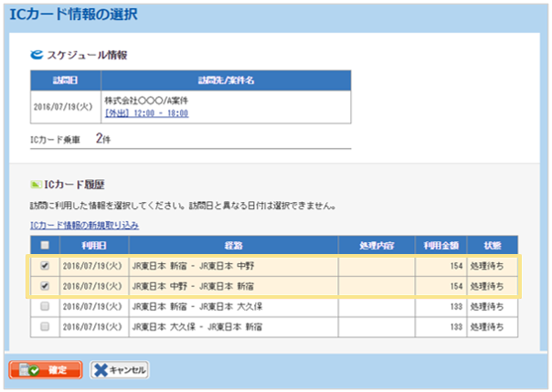552x392 pixels.
Task: Open the [外出] 12:00 - 18:00 schedule link
Action: click(x=146, y=113)
